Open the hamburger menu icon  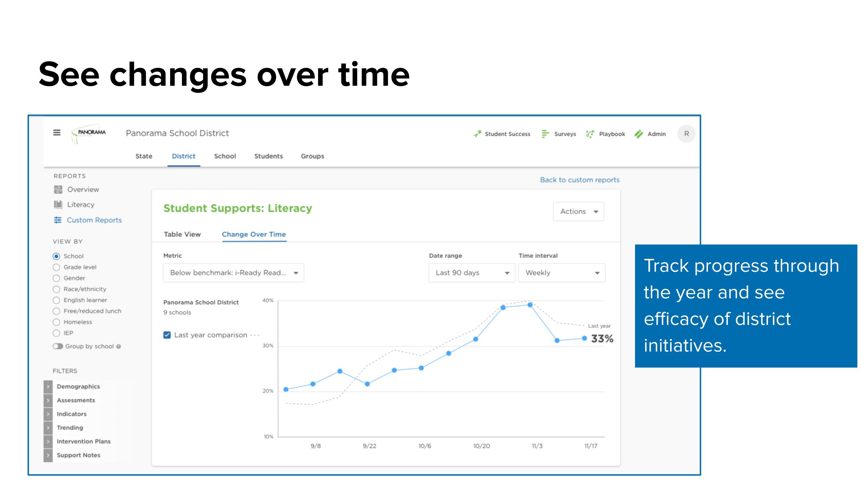(57, 132)
